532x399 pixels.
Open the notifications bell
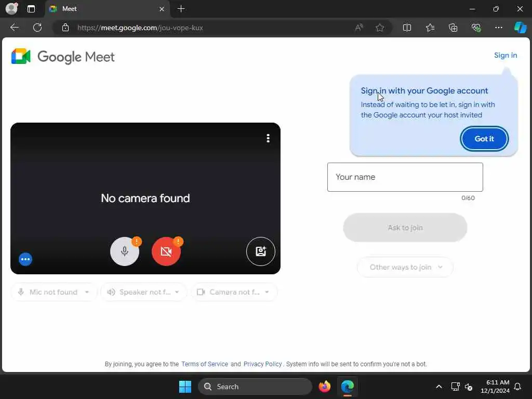pos(518,387)
